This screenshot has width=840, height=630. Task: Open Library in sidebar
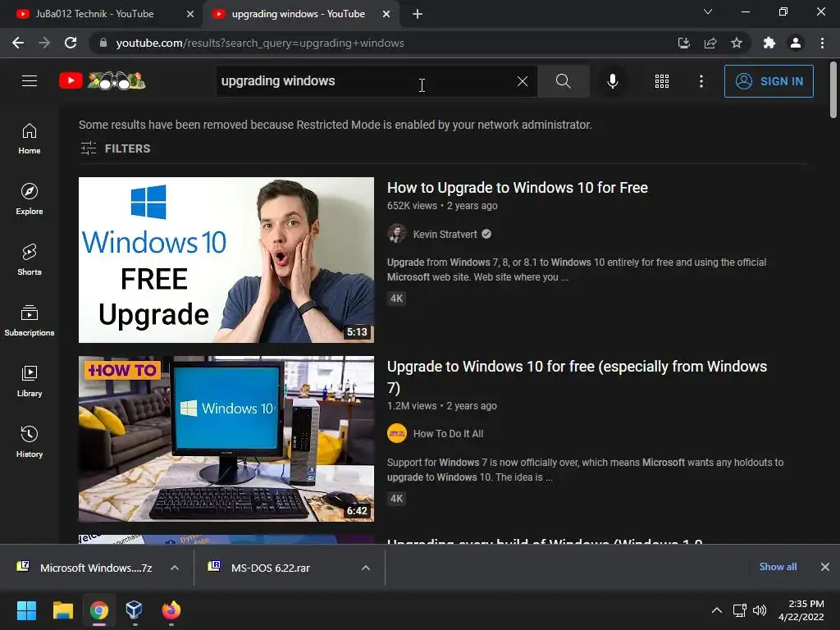(x=30, y=381)
